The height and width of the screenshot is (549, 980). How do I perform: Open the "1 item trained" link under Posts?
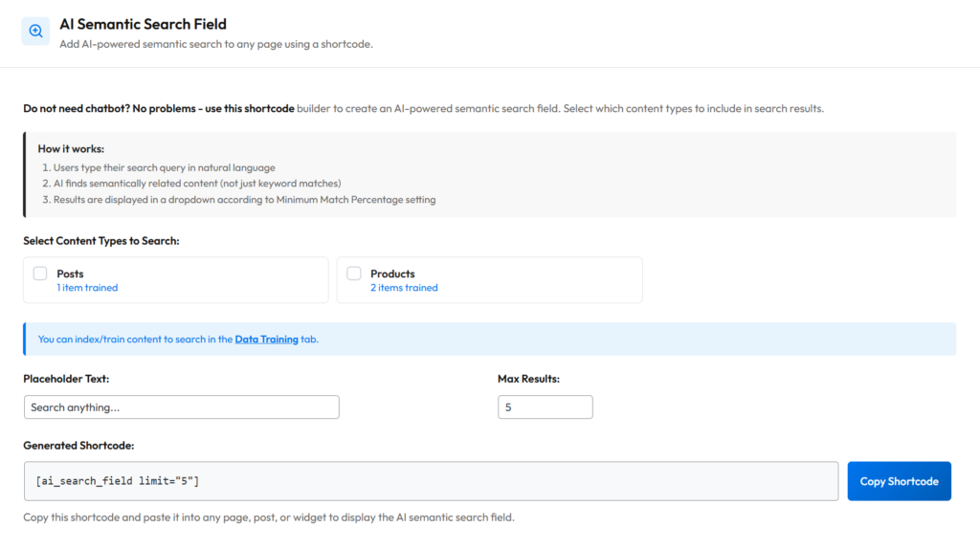coord(87,288)
